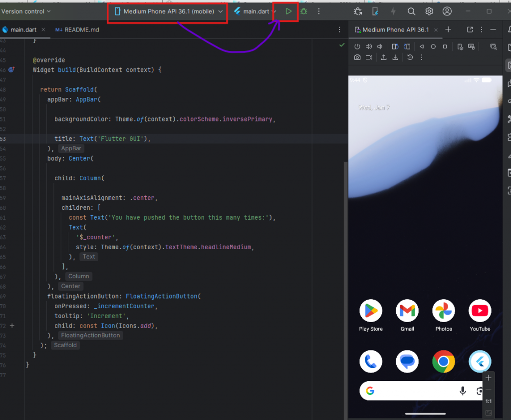Click the emulator power button icon

(357, 46)
